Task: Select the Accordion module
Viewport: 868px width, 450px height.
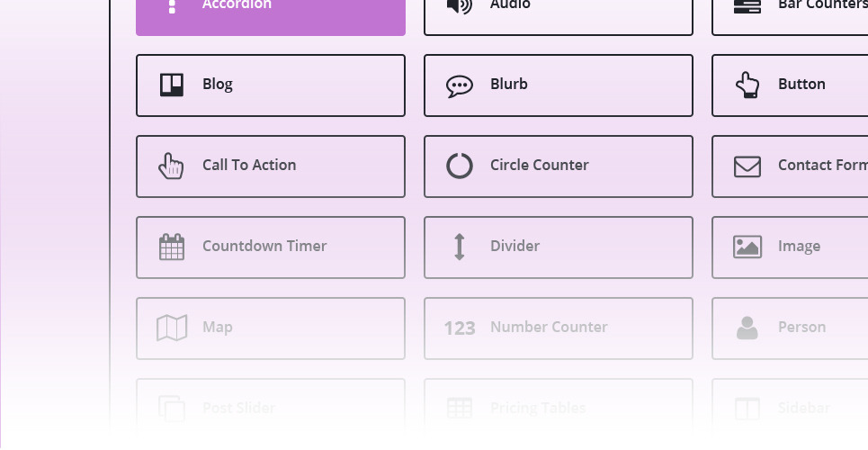Action: (271, 13)
